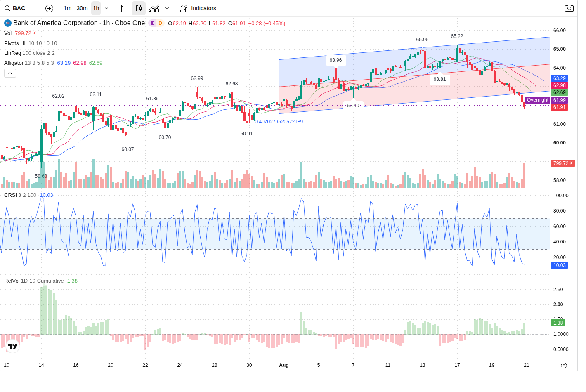Click the circled plus compare symbol icon
Viewport: 586px width, 392px height.
(49, 8)
